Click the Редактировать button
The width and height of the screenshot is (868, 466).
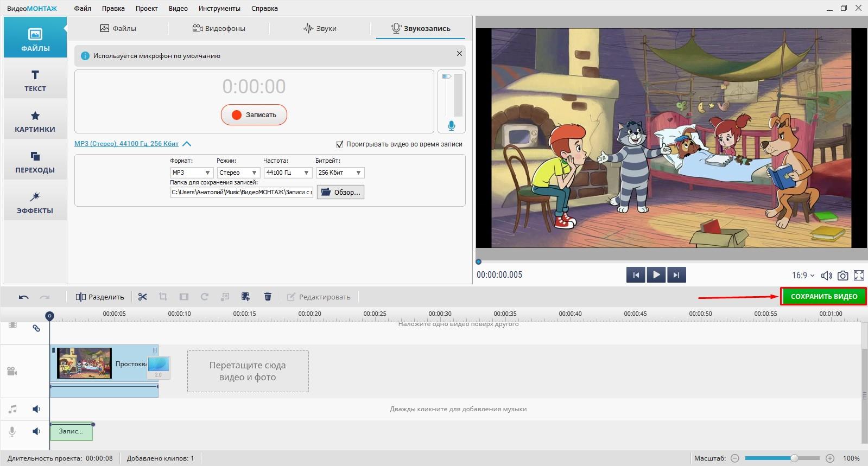click(x=319, y=297)
